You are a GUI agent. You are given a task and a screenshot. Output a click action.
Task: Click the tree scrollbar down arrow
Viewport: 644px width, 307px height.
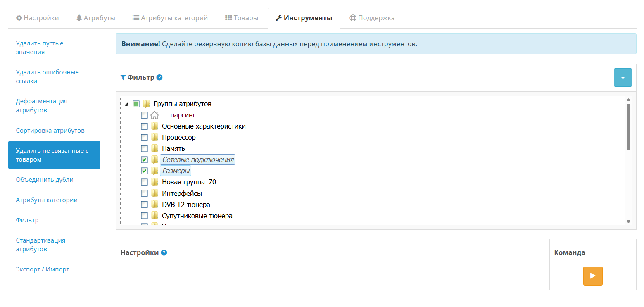[x=628, y=222]
